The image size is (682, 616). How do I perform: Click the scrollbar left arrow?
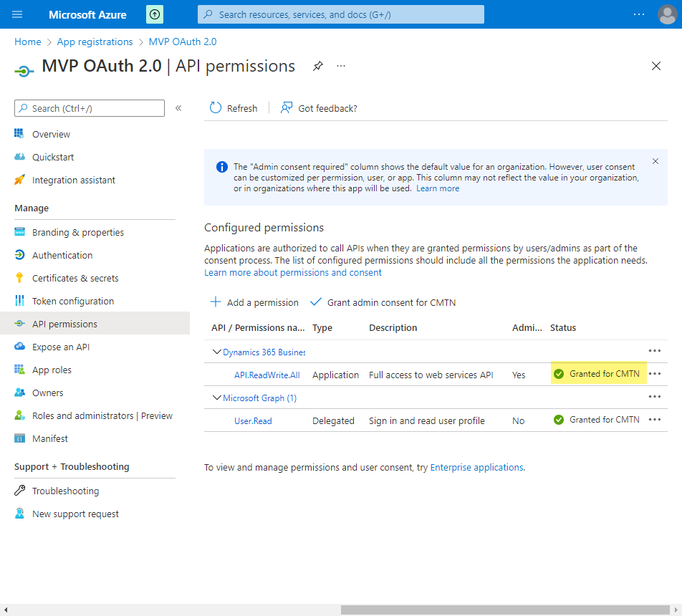tap(6, 610)
